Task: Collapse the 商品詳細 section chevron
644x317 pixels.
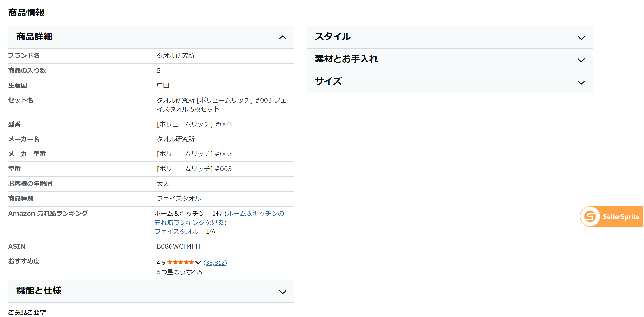Action: point(283,37)
